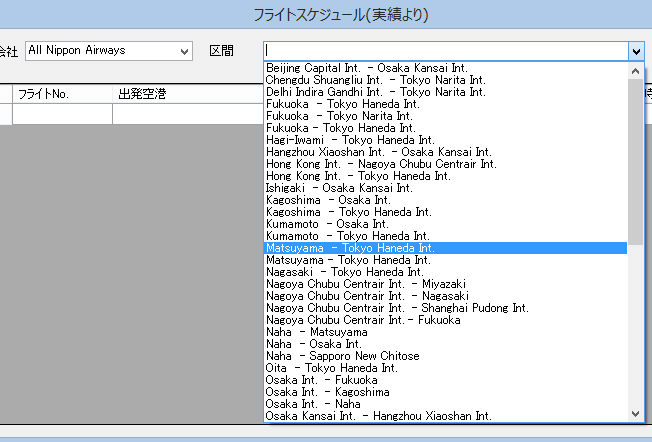Choose Chengdu Shuangliu Int. - Tokyo Narita route
This screenshot has height=442, width=652.
[376, 80]
